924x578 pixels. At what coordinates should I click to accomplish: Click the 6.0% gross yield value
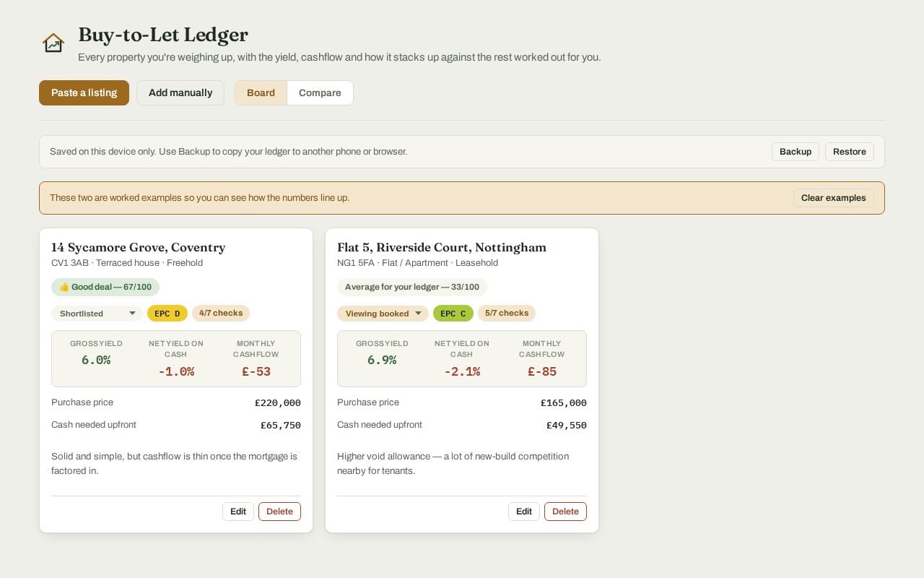[x=96, y=360]
